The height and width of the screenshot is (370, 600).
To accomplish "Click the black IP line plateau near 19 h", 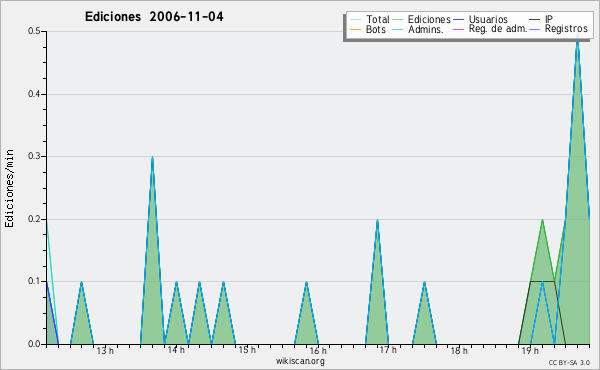I will 542,281.
